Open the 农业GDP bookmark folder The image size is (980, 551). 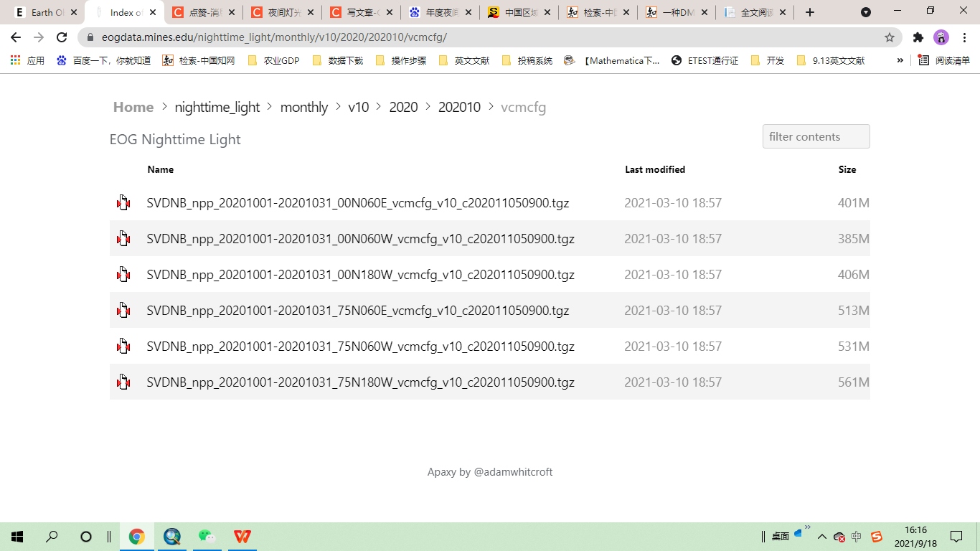tap(274, 61)
